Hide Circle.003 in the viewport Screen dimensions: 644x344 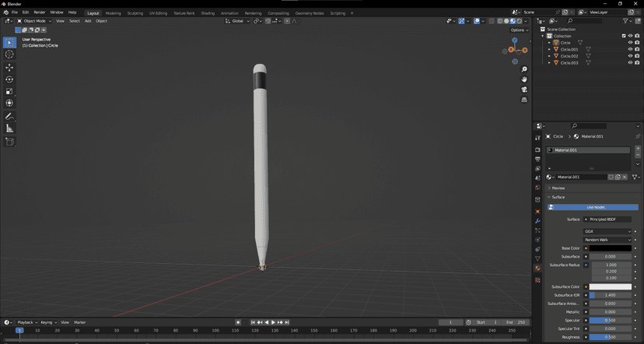631,62
